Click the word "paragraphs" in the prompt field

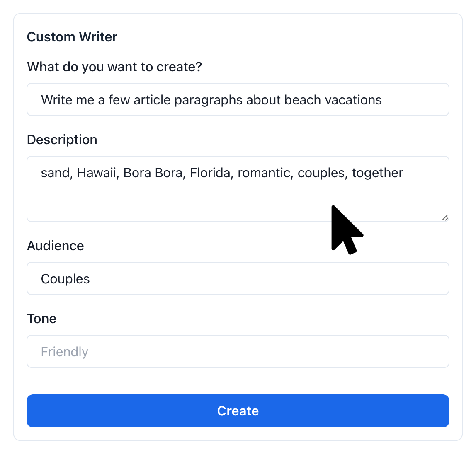(x=208, y=100)
